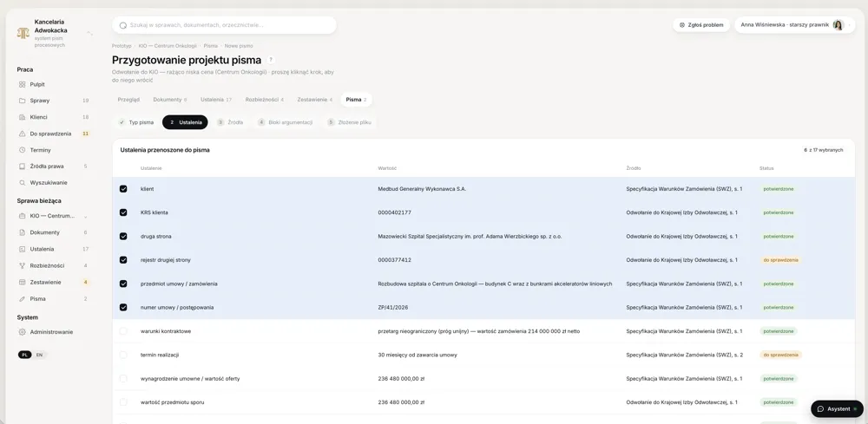This screenshot has height=424, width=868.
Task: Click the value 0000402177
Action: coord(395,212)
